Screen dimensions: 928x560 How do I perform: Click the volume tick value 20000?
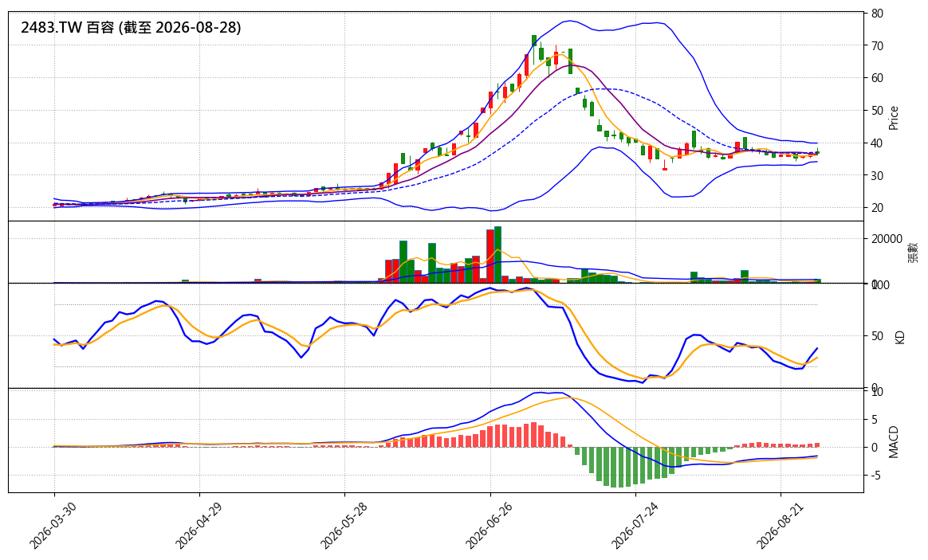coord(886,239)
